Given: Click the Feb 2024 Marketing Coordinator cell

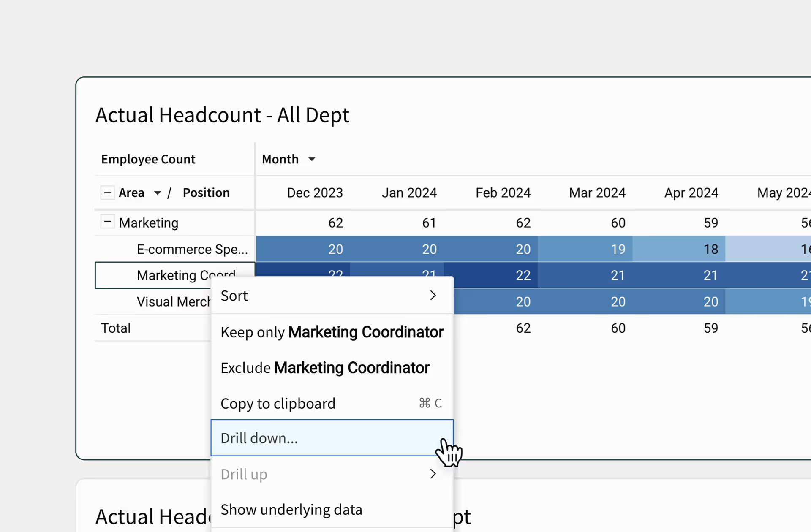Looking at the screenshot, I should tap(491, 275).
